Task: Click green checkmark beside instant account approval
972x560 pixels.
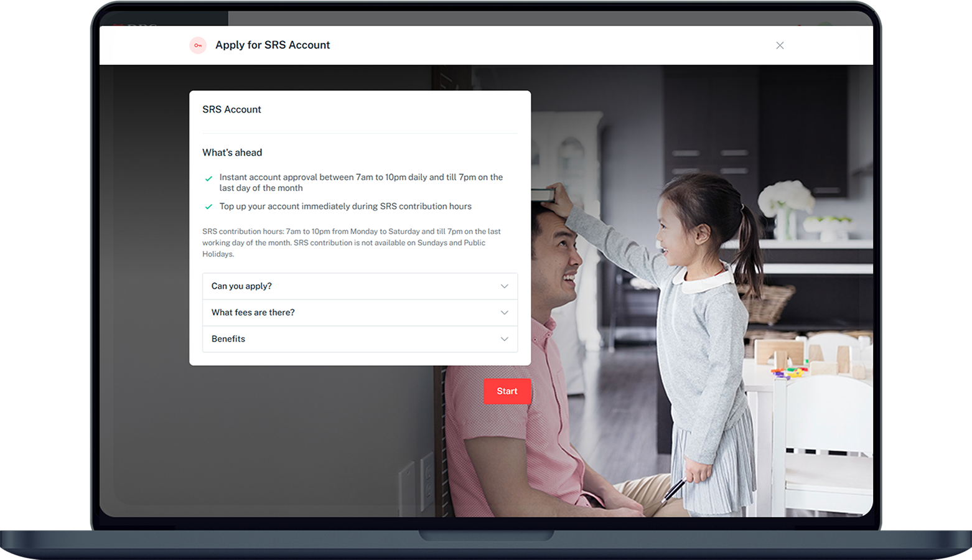Action: (208, 179)
